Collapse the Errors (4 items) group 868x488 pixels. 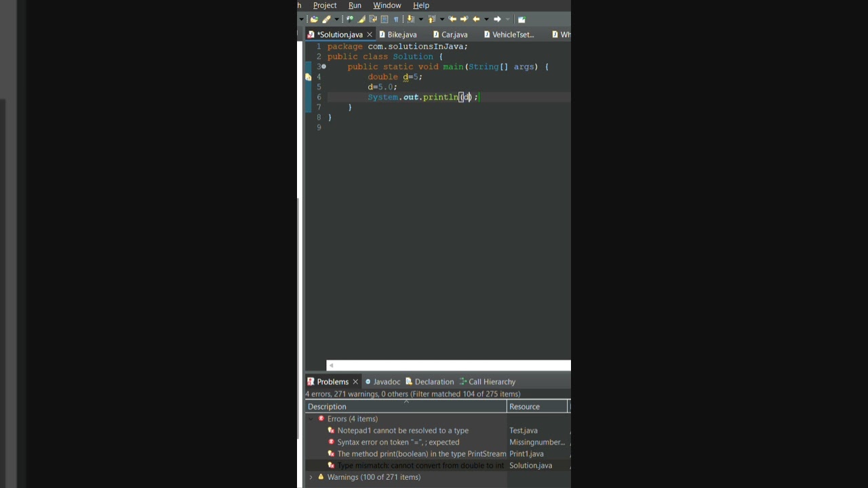coord(311,419)
